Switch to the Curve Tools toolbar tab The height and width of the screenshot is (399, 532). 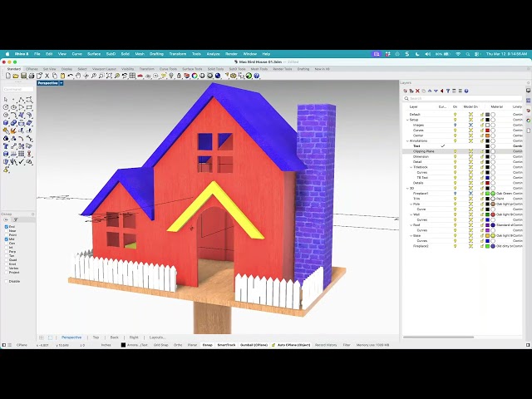tap(168, 69)
